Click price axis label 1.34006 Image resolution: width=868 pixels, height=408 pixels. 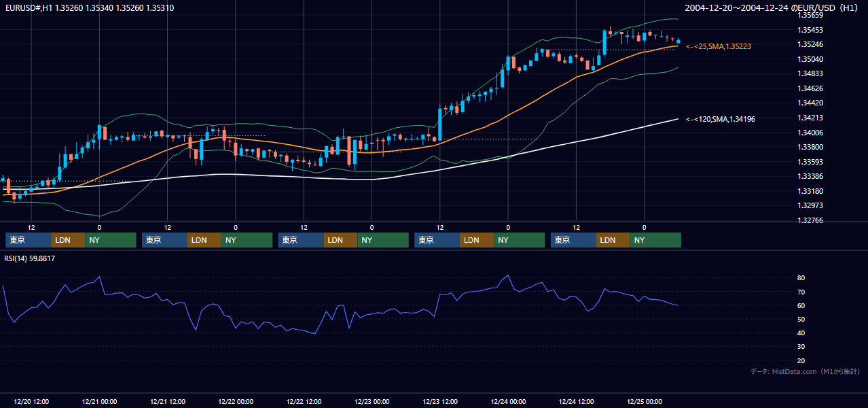(810, 133)
